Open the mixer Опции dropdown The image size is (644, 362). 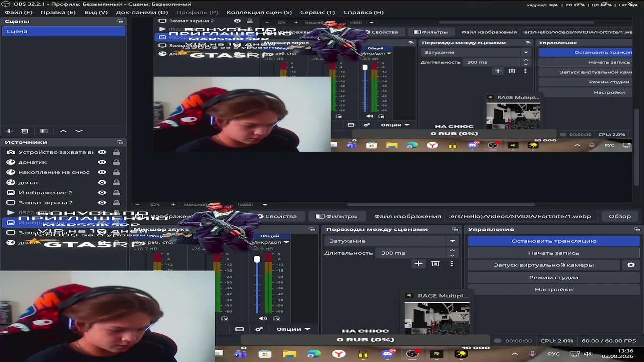(293, 329)
